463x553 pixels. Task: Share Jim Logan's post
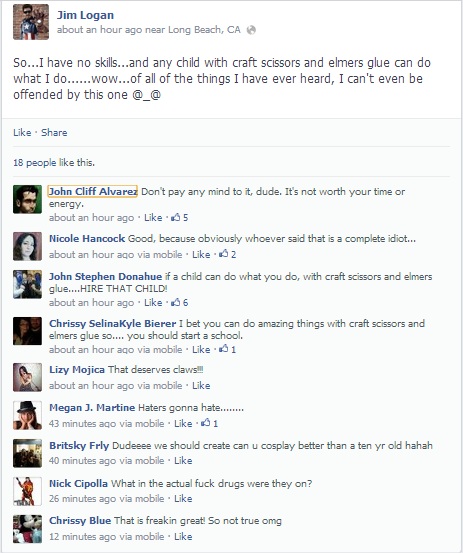pos(54,133)
